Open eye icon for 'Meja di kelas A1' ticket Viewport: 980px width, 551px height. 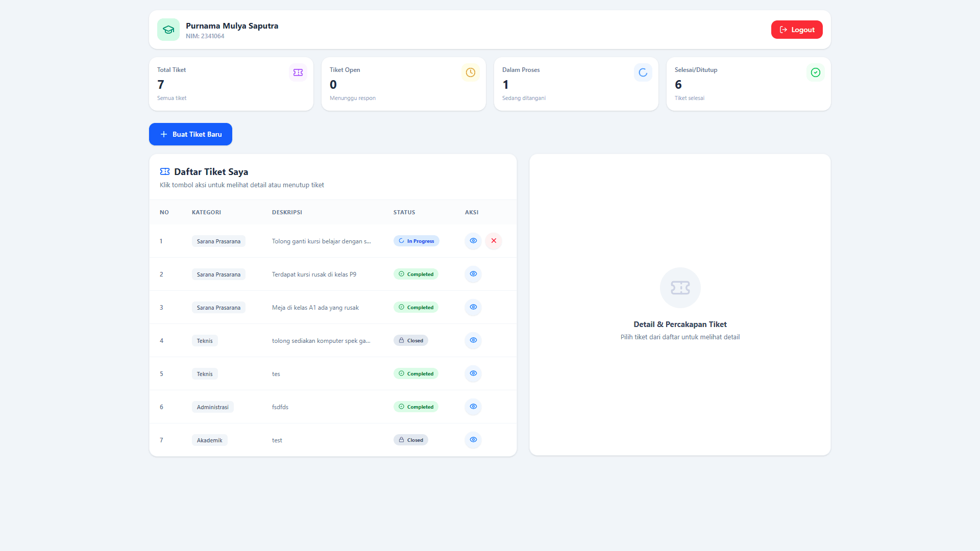[x=473, y=307]
